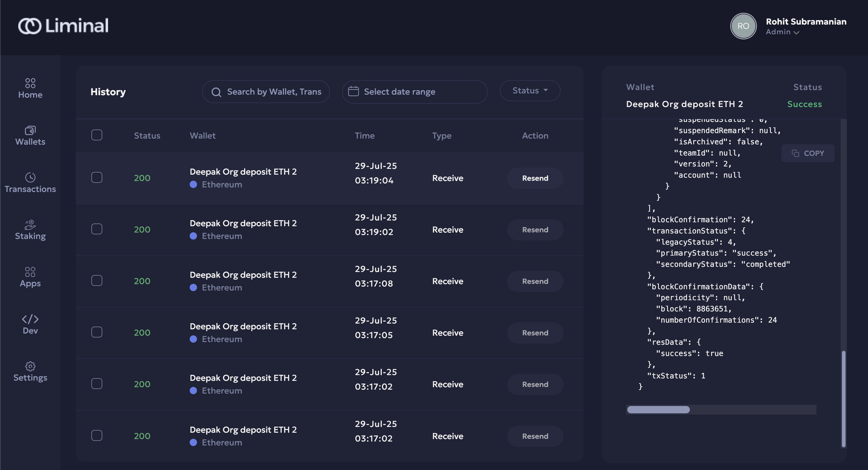Tick checkbox for the 03:17:08 row
The height and width of the screenshot is (470, 868).
97,280
